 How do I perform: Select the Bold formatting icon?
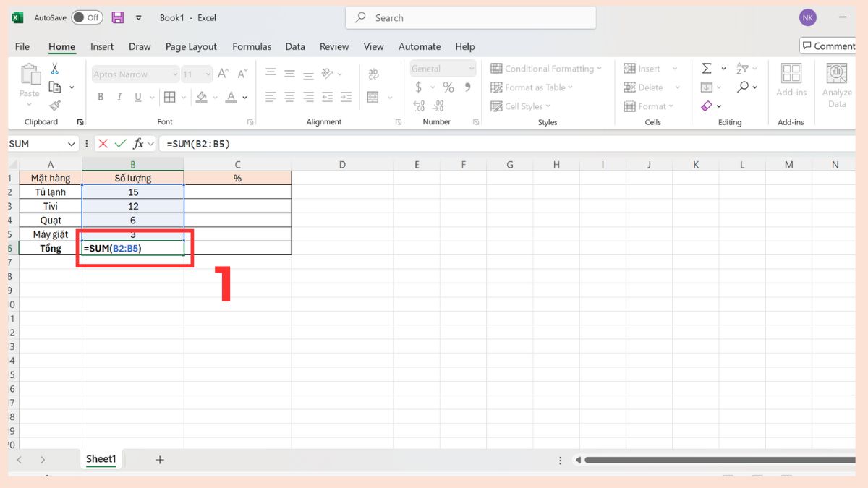click(101, 96)
